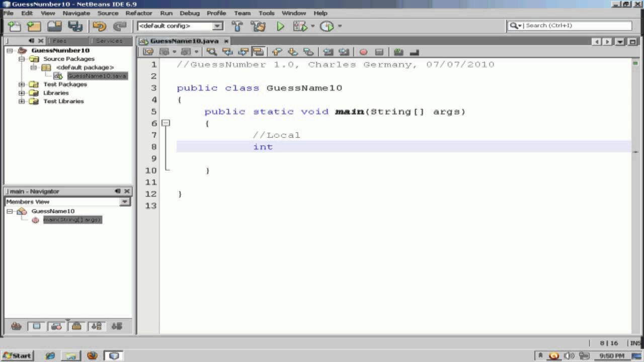Click the Build Main Project hammer icon

click(x=237, y=26)
